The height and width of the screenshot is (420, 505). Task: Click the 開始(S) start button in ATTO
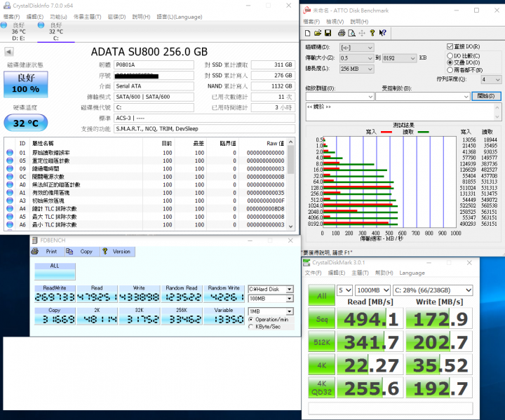click(486, 96)
